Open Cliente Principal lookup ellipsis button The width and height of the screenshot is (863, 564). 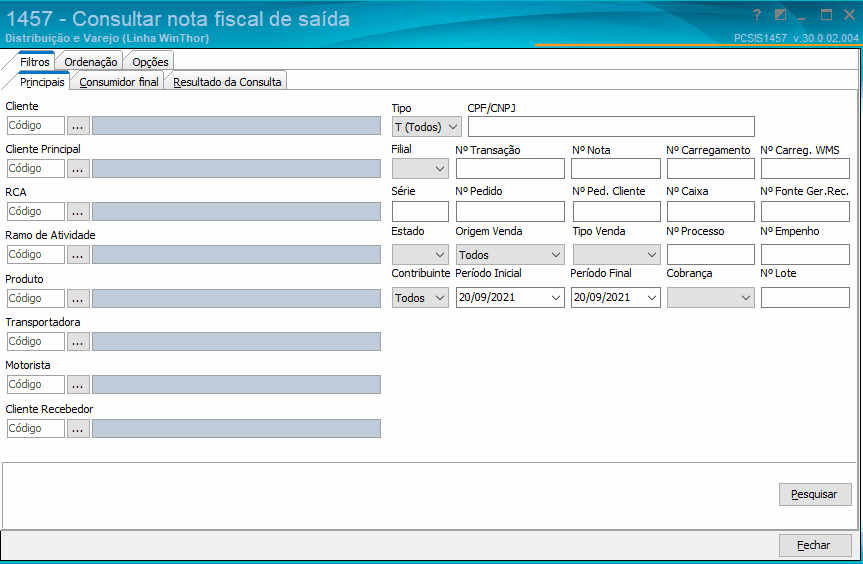(x=78, y=168)
